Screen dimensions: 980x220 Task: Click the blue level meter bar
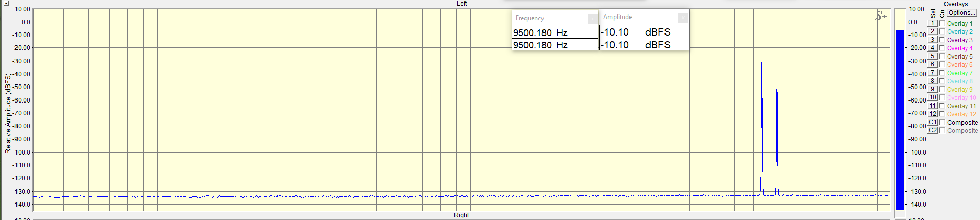point(900,120)
